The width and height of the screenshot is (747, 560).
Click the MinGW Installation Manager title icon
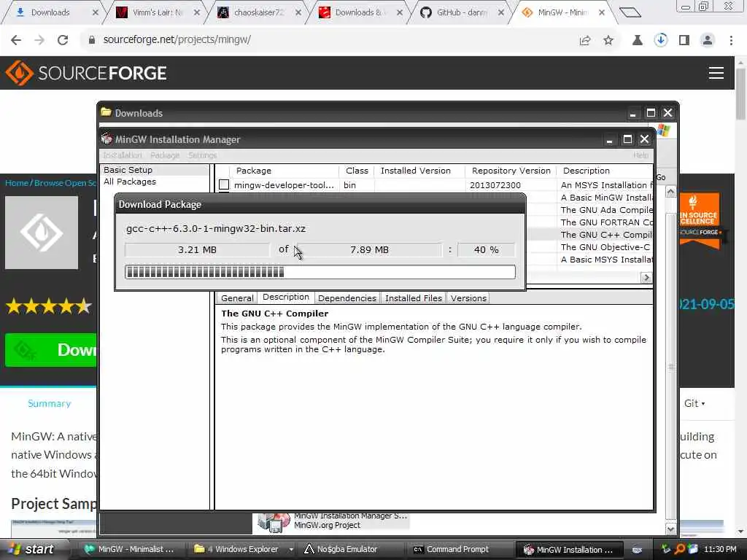(107, 139)
